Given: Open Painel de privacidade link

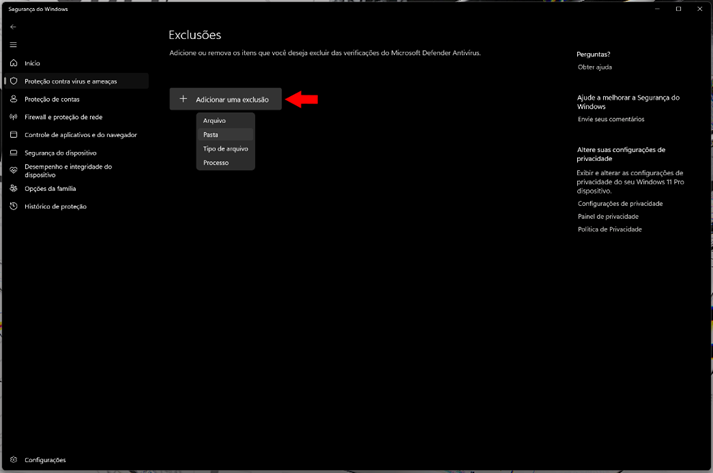Looking at the screenshot, I should 608,216.
